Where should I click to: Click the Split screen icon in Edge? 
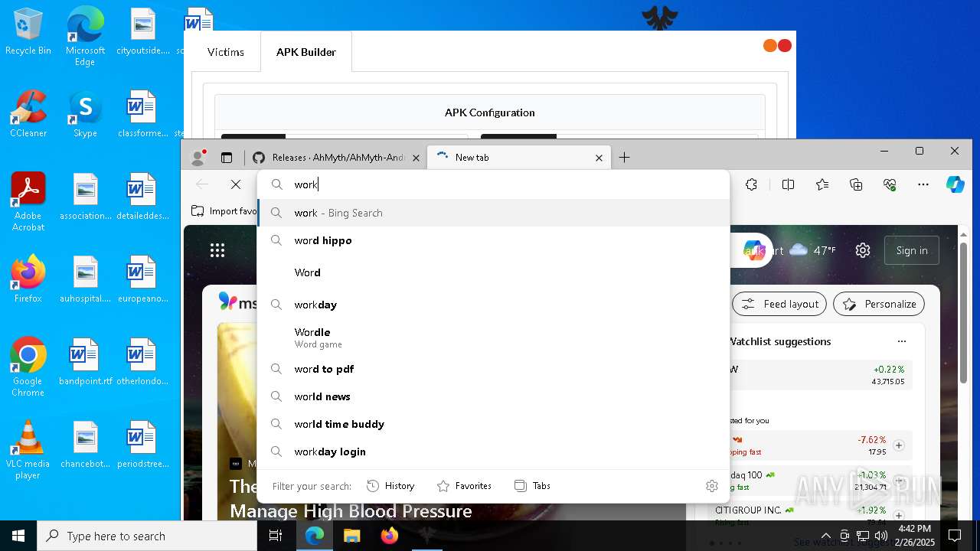(x=788, y=184)
